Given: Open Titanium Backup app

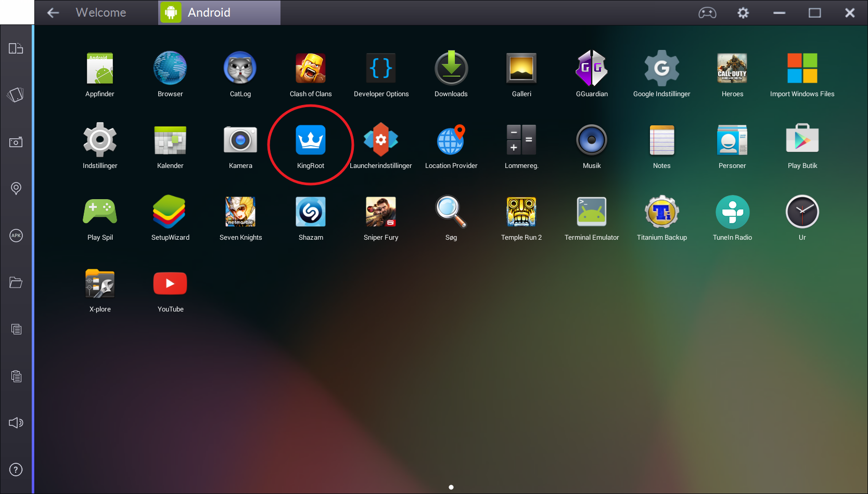Looking at the screenshot, I should pyautogui.click(x=662, y=212).
